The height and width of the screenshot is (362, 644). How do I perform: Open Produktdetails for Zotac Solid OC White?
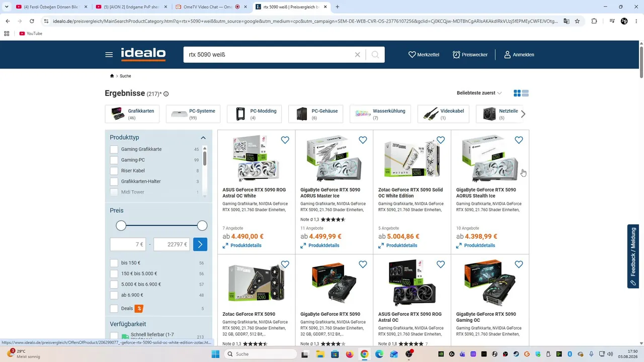[x=398, y=245]
